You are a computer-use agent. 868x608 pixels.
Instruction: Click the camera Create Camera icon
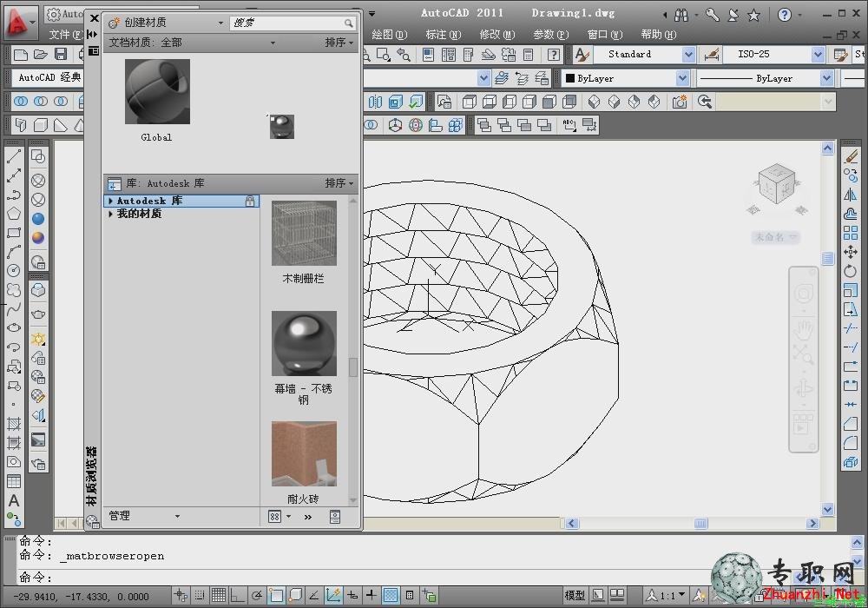point(680,102)
